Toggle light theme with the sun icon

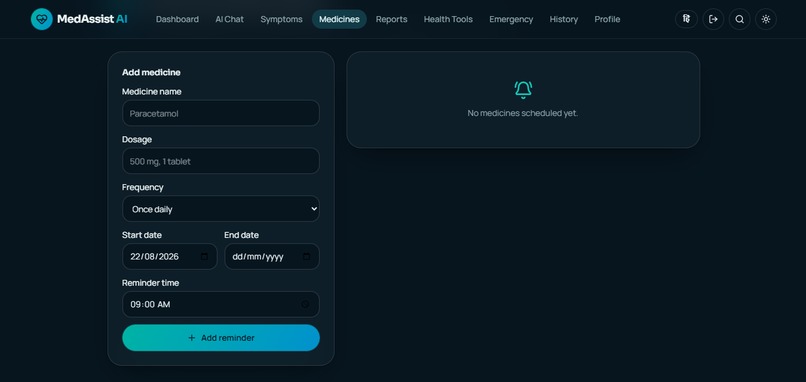[766, 19]
